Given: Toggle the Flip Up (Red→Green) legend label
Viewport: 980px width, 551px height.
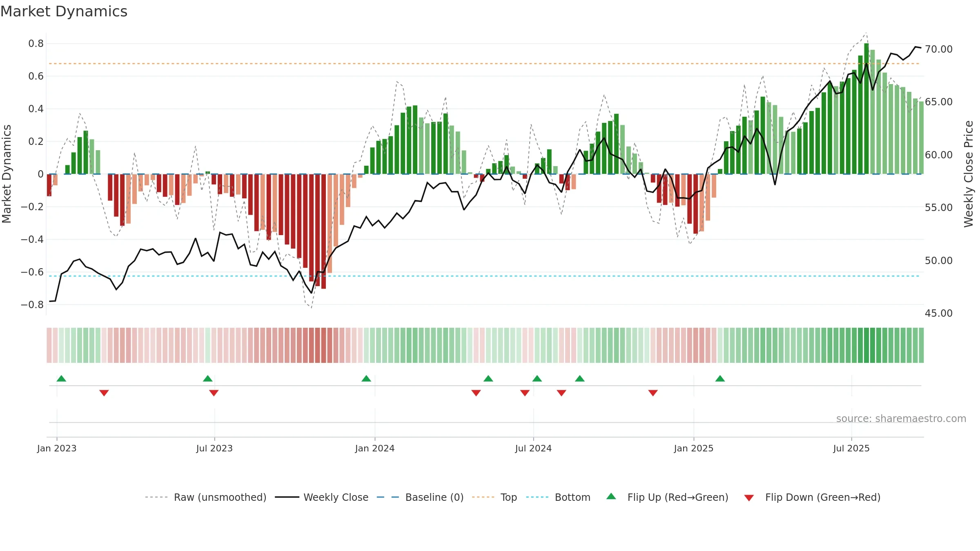Looking at the screenshot, I should point(678,497).
